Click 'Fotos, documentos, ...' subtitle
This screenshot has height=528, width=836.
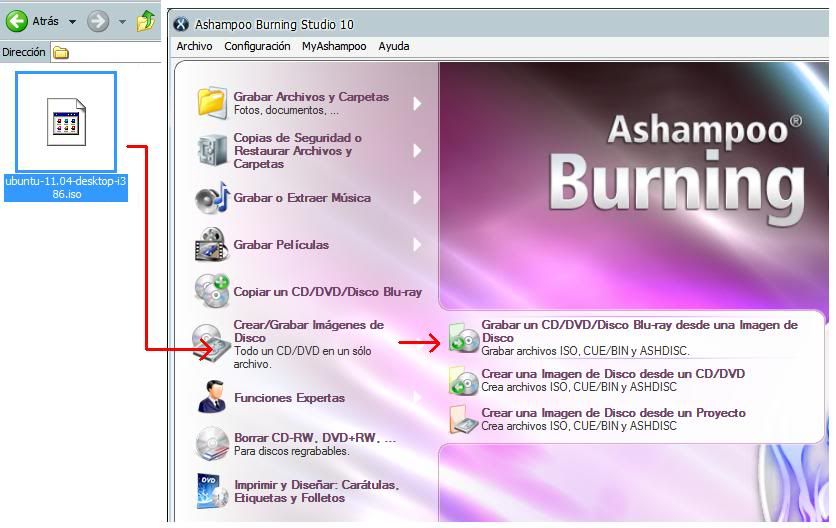286,110
